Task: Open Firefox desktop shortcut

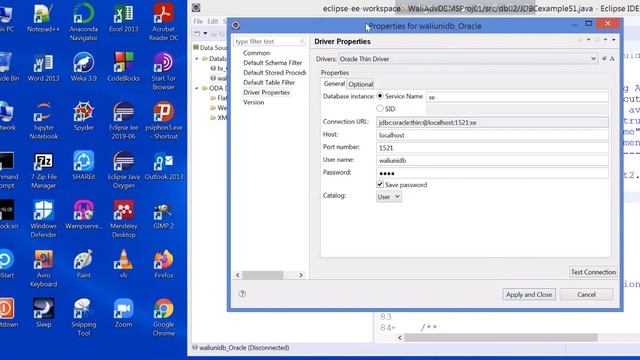Action: (163, 264)
